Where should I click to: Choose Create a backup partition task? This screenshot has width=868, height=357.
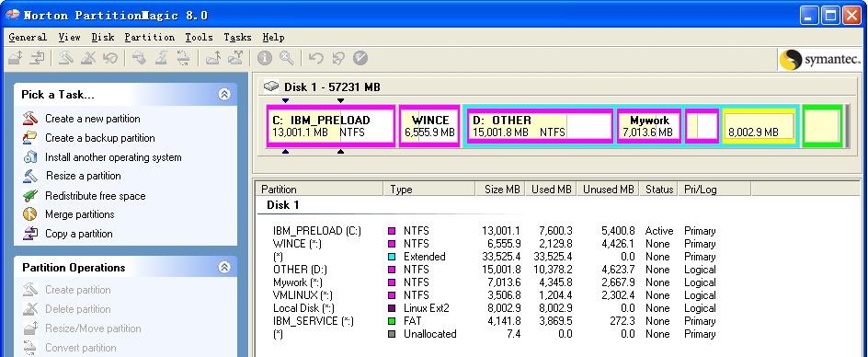tap(99, 138)
